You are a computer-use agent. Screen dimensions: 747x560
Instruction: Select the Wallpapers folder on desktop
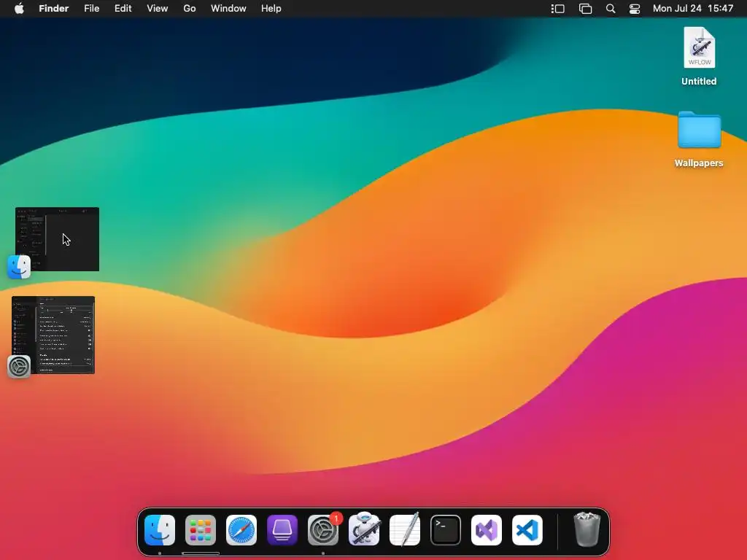click(x=699, y=130)
